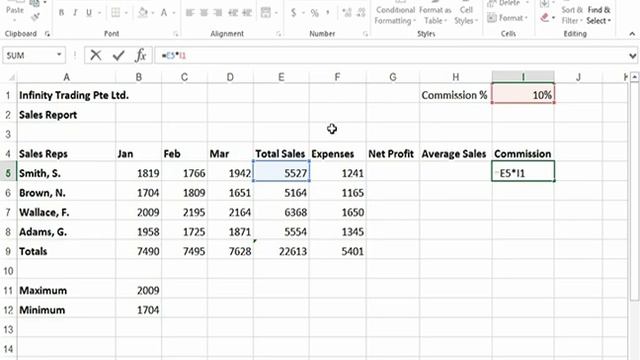640x360 pixels.
Task: Apply Comma Style format
Action: pos(328,13)
